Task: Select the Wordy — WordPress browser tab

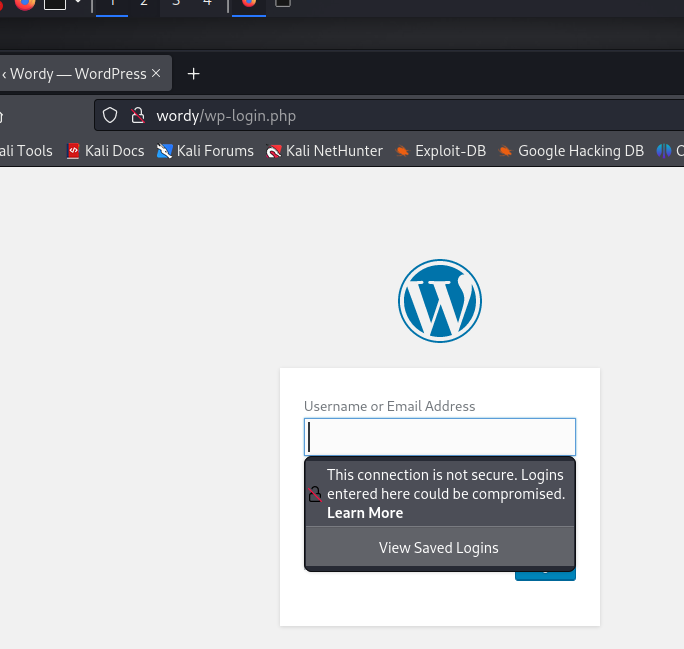Action: click(x=79, y=74)
